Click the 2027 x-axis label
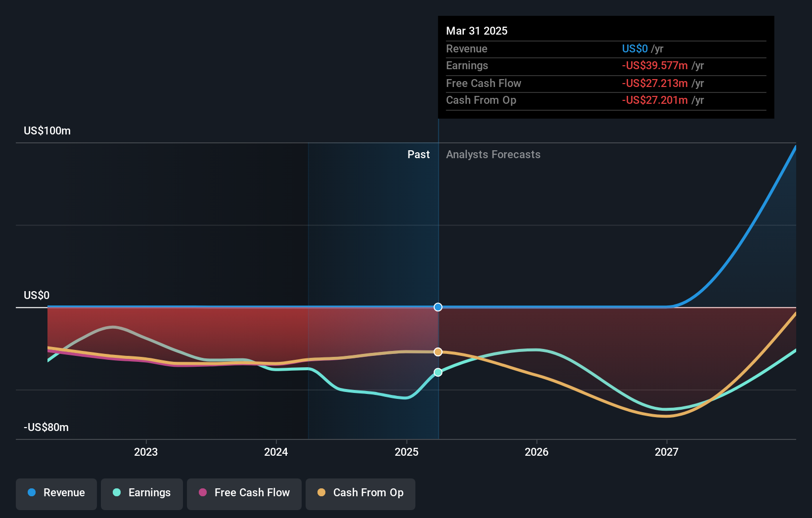 coord(667,452)
